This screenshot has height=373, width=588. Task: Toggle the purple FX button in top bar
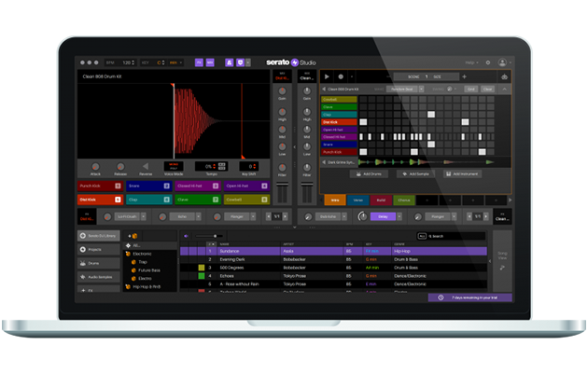199,61
